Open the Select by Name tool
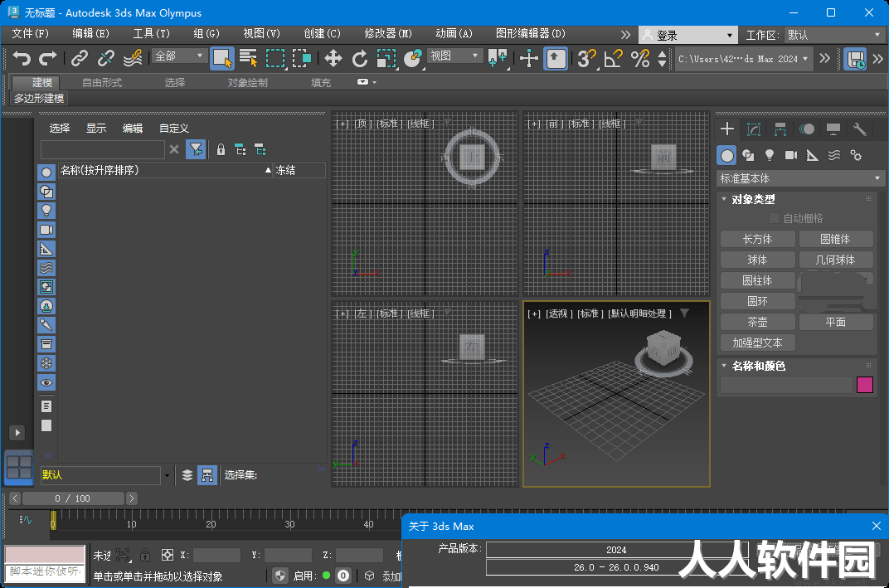 pos(248,58)
